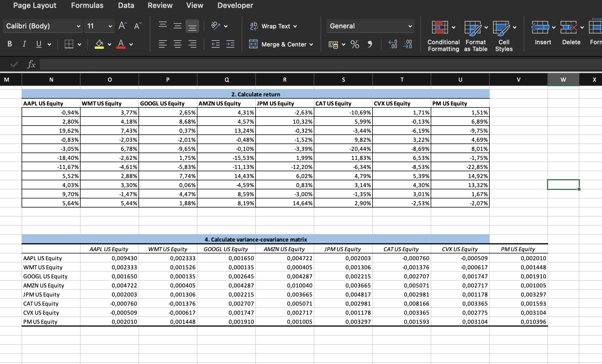Click the italic PM US Equity column header

519,249
